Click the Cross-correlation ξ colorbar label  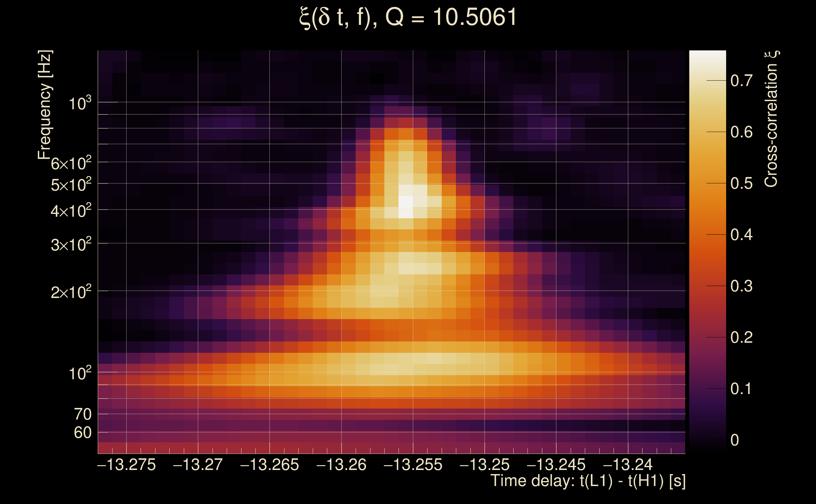(771, 119)
